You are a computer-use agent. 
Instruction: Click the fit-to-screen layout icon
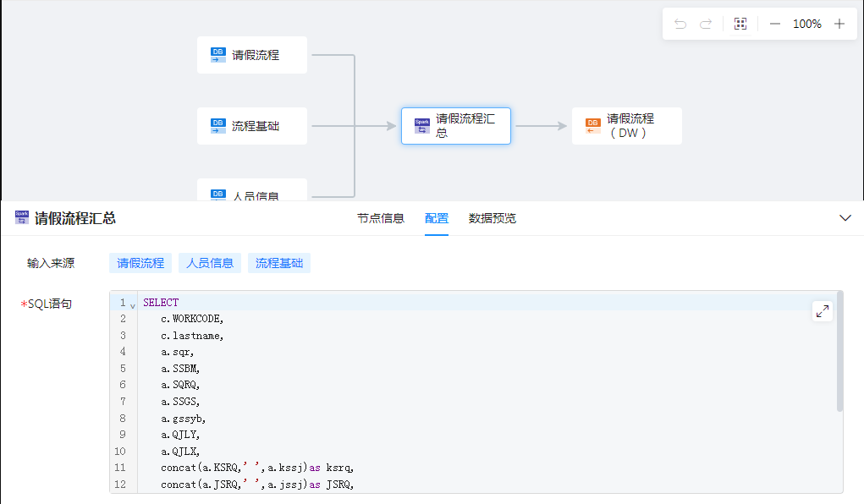click(x=740, y=24)
